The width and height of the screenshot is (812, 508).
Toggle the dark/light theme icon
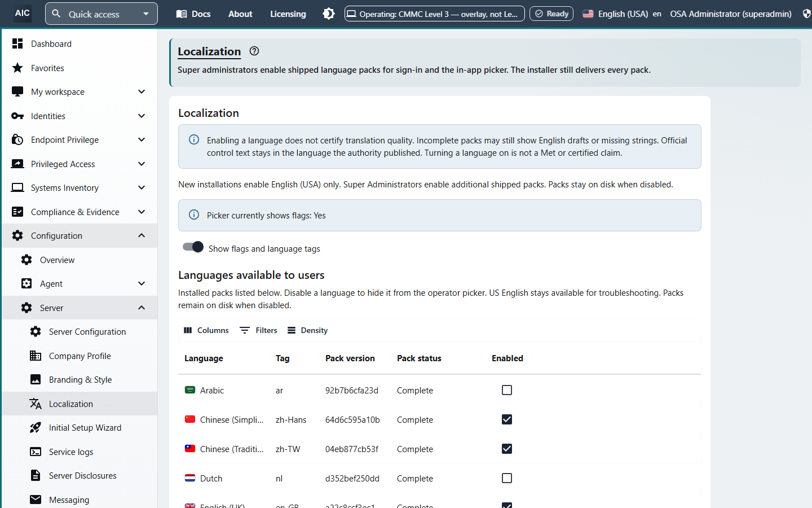pos(329,14)
